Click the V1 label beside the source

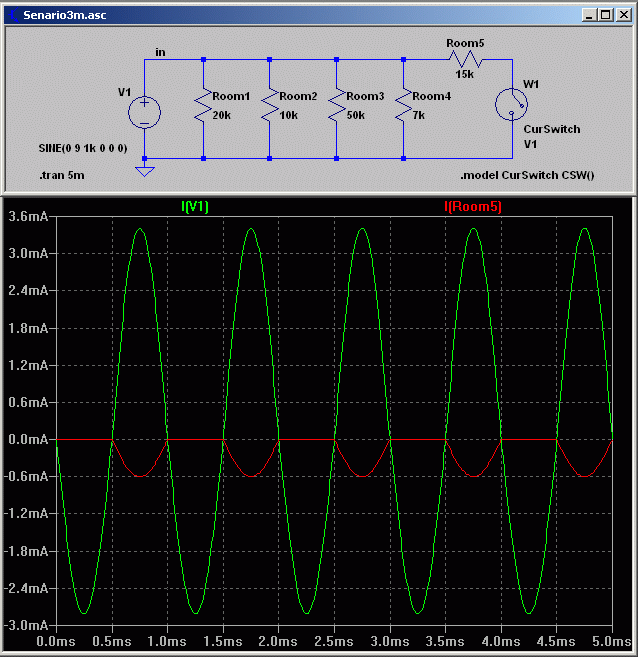coord(124,92)
